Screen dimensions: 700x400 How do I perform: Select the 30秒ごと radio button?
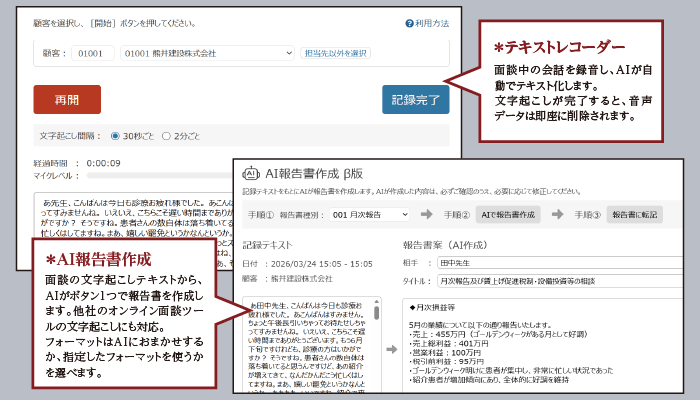pyautogui.click(x=115, y=136)
